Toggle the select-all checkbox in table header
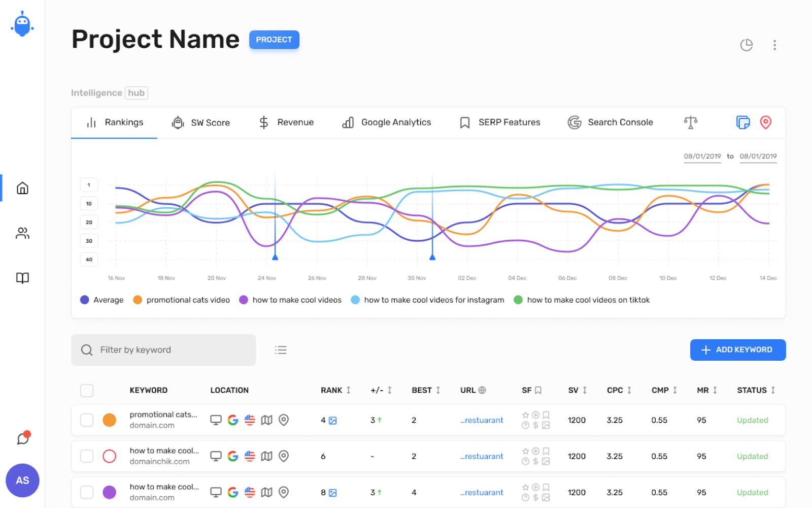This screenshot has width=812, height=508. pyautogui.click(x=87, y=390)
